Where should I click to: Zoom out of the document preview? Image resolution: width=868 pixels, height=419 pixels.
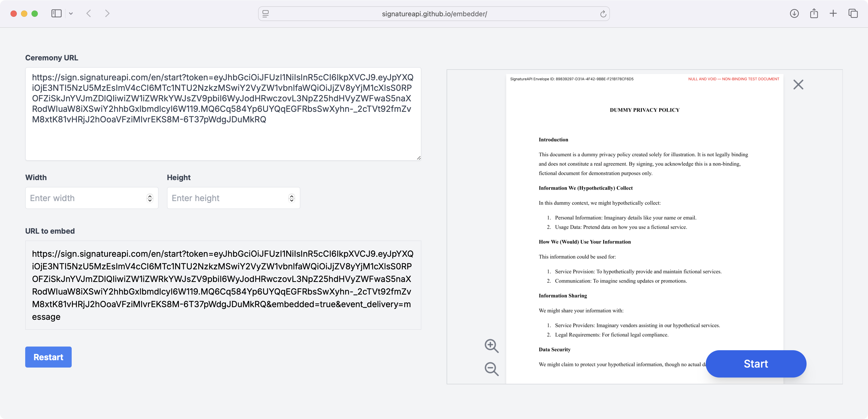[491, 369]
